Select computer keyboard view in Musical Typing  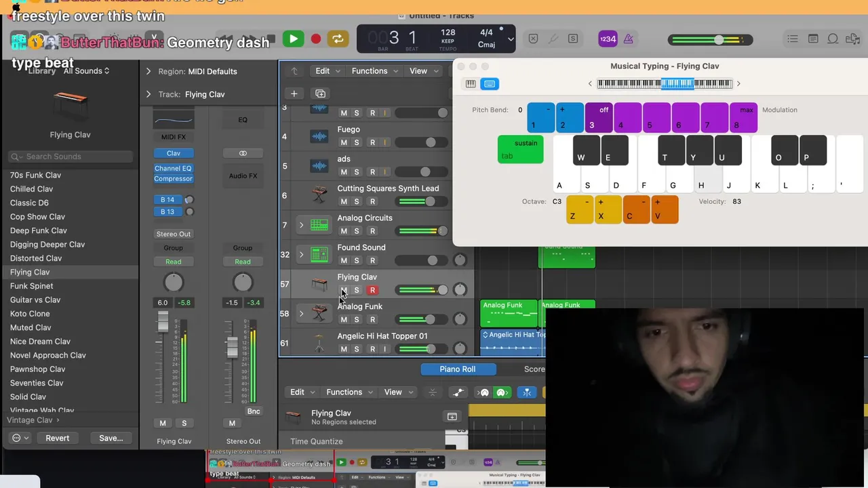point(490,84)
